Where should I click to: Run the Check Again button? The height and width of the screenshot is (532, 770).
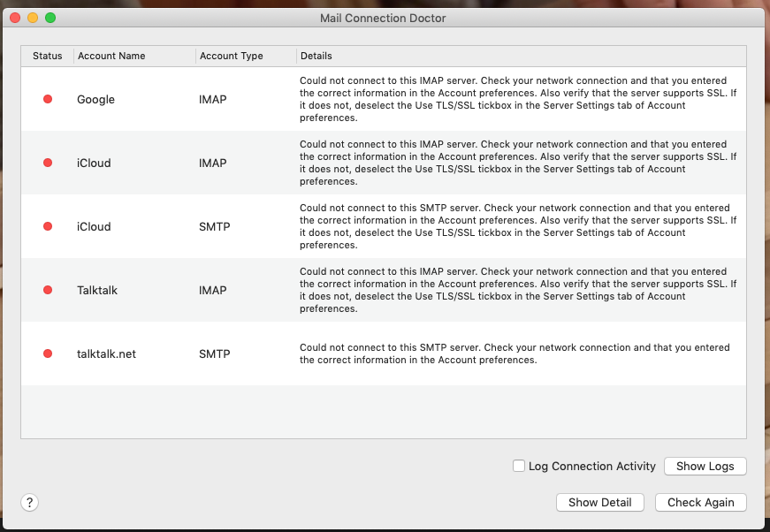pos(700,502)
